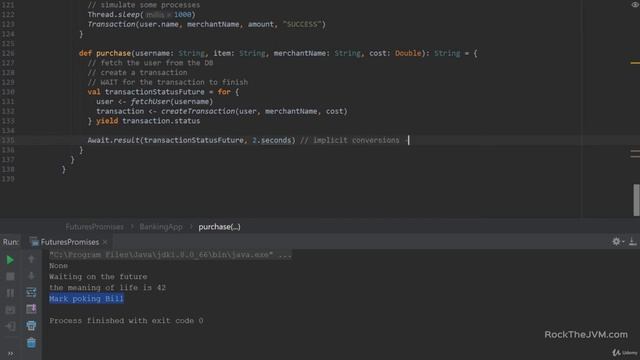This screenshot has height=360, width=640.
Task: Click 'Double' type on line 126
Action: (408, 53)
